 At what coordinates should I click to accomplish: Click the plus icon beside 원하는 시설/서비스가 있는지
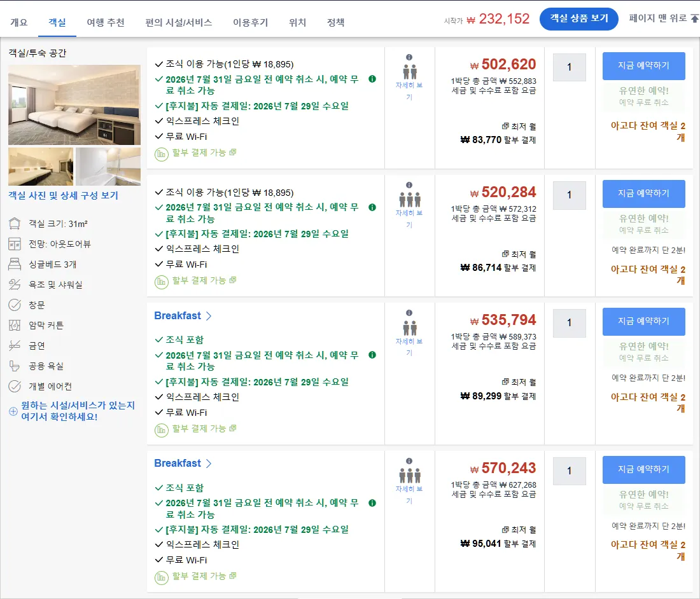point(13,411)
